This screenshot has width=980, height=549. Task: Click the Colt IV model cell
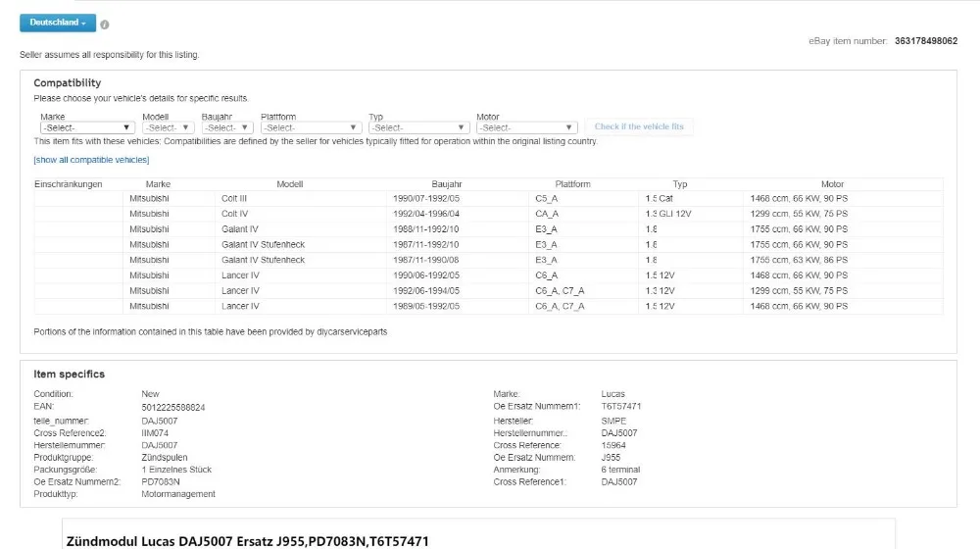coord(234,214)
